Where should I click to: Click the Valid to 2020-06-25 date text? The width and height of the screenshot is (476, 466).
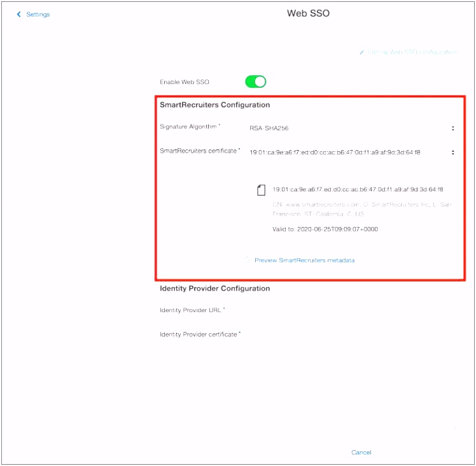(x=325, y=230)
